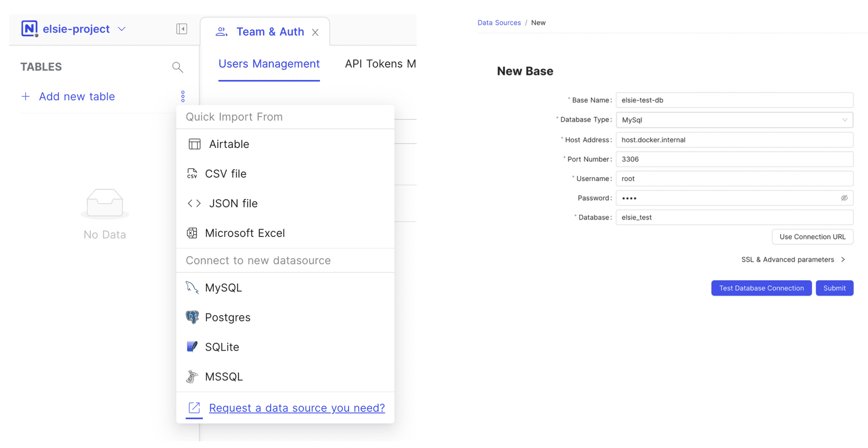Click the NocoDB logo icon
The image size is (868, 448).
click(29, 29)
